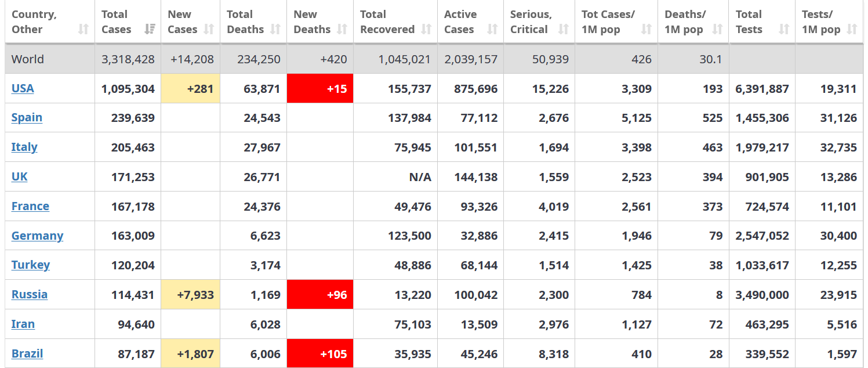
Task: Open the Turkey country link
Action: tap(31, 265)
